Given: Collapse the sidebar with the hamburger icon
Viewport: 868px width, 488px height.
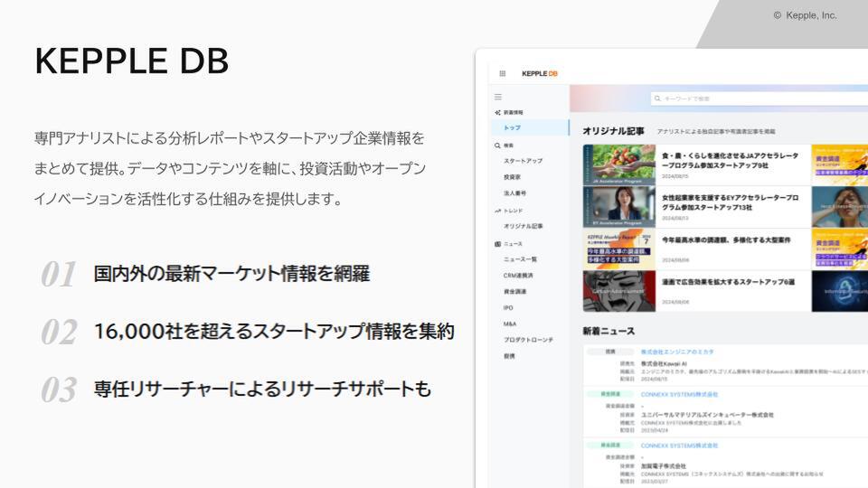Looking at the screenshot, I should 498,97.
